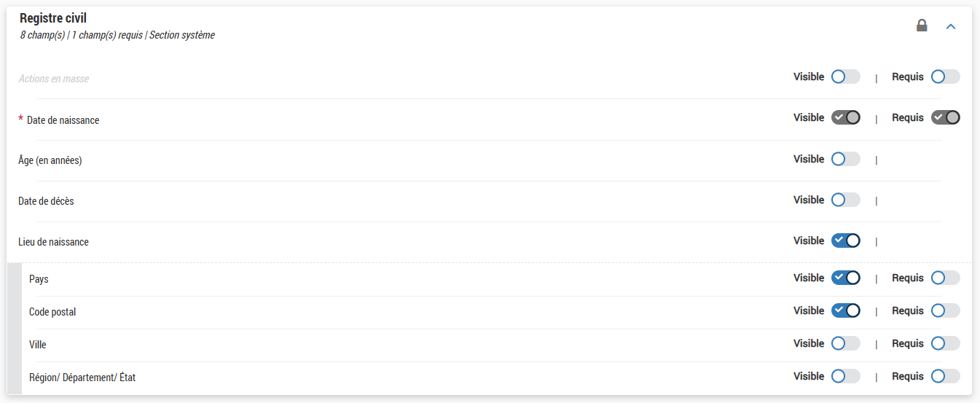Enable Visible for Ville
The width and height of the screenshot is (980, 403).
[845, 343]
